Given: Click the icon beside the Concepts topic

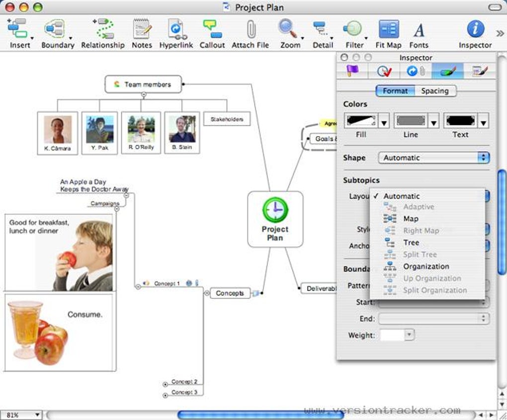Looking at the screenshot, I should [255, 293].
